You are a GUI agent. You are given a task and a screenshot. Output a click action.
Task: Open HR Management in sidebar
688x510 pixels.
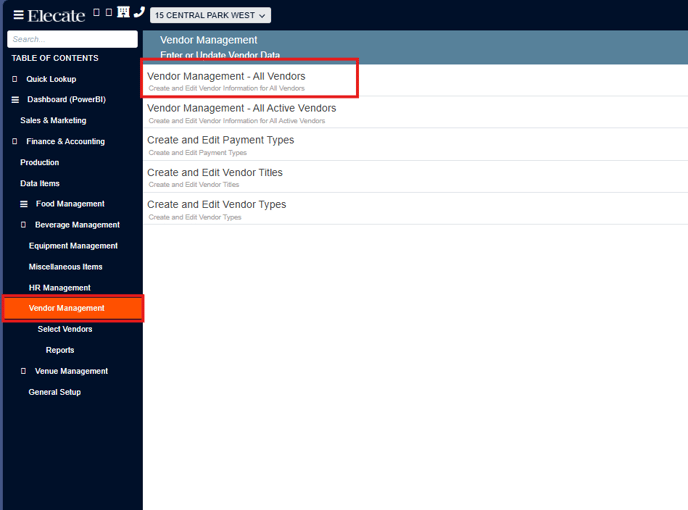[x=60, y=288]
